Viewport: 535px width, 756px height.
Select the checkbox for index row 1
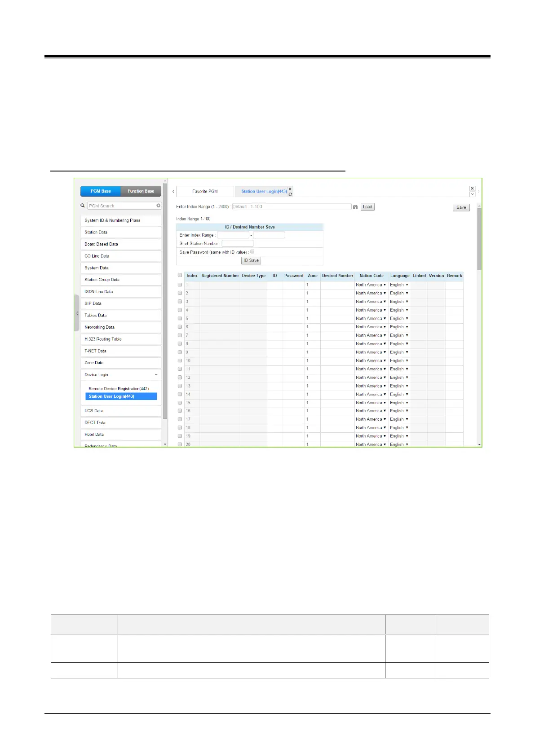(180, 285)
